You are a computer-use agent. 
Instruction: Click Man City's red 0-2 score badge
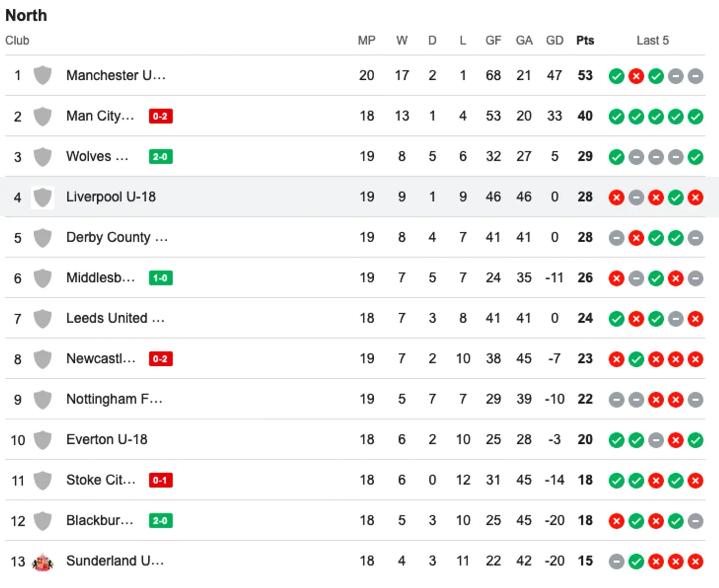tap(161, 116)
